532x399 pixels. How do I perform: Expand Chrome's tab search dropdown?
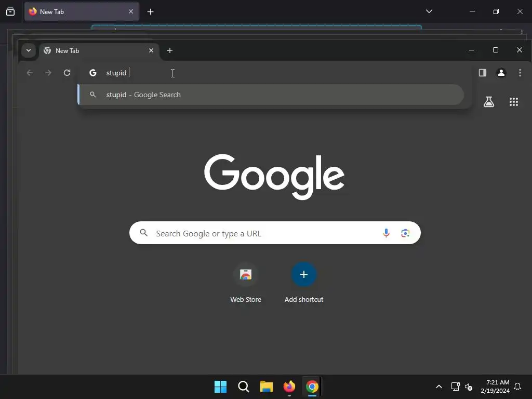coord(29,50)
